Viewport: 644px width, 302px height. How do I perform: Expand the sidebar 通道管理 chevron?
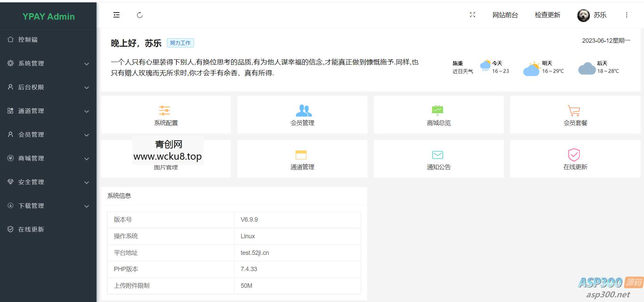coord(87,111)
